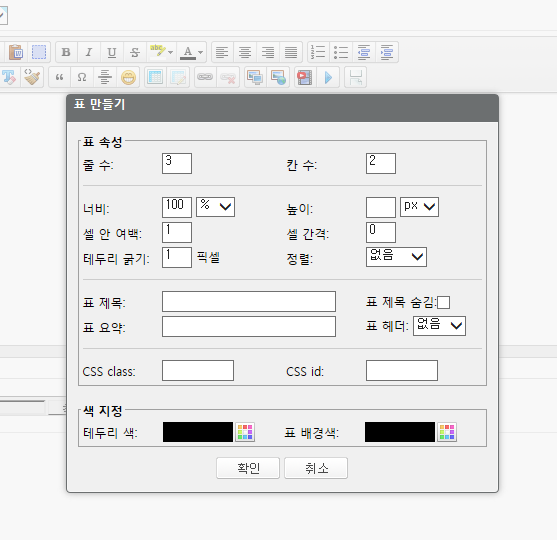Select the numbered list icon
557x540 pixels.
coord(318,52)
